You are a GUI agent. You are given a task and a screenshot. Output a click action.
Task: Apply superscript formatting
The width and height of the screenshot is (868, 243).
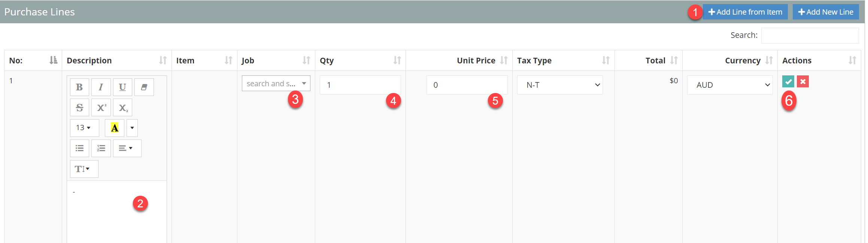click(101, 108)
